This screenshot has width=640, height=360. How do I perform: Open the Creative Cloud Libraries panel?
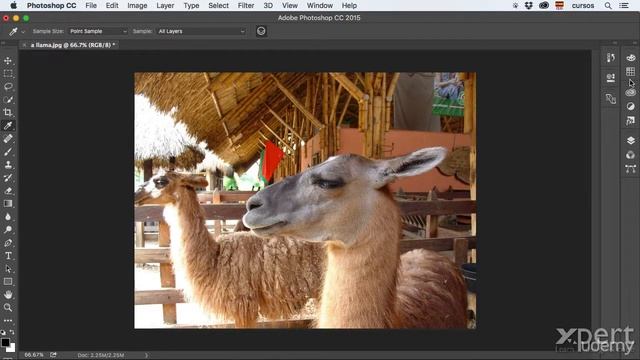pos(631,93)
